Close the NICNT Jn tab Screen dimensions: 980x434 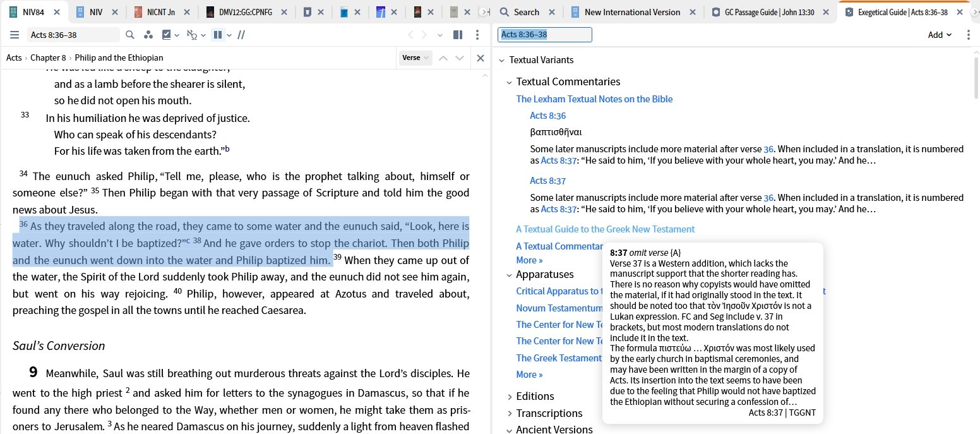(x=187, y=12)
